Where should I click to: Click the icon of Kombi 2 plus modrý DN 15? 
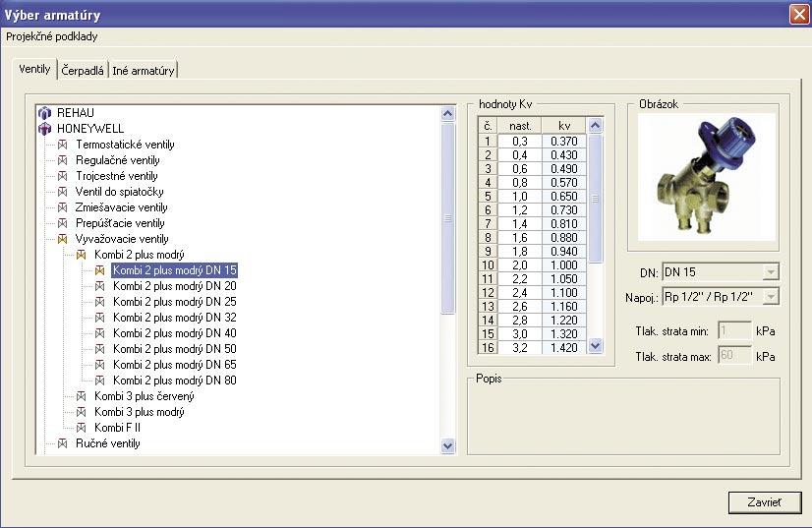point(100,270)
